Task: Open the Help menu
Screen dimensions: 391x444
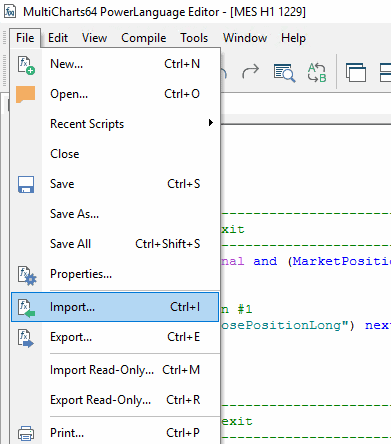Action: pyautogui.click(x=293, y=38)
